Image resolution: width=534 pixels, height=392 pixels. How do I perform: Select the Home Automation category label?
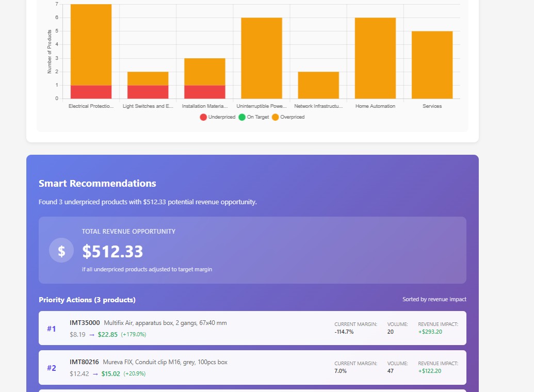(x=375, y=106)
